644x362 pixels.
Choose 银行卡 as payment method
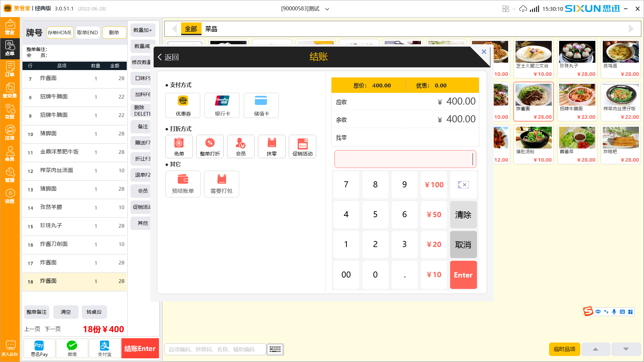[222, 105]
